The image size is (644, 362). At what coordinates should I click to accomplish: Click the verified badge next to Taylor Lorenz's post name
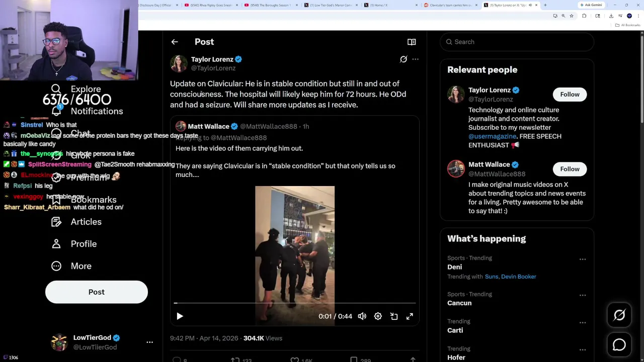pyautogui.click(x=238, y=59)
